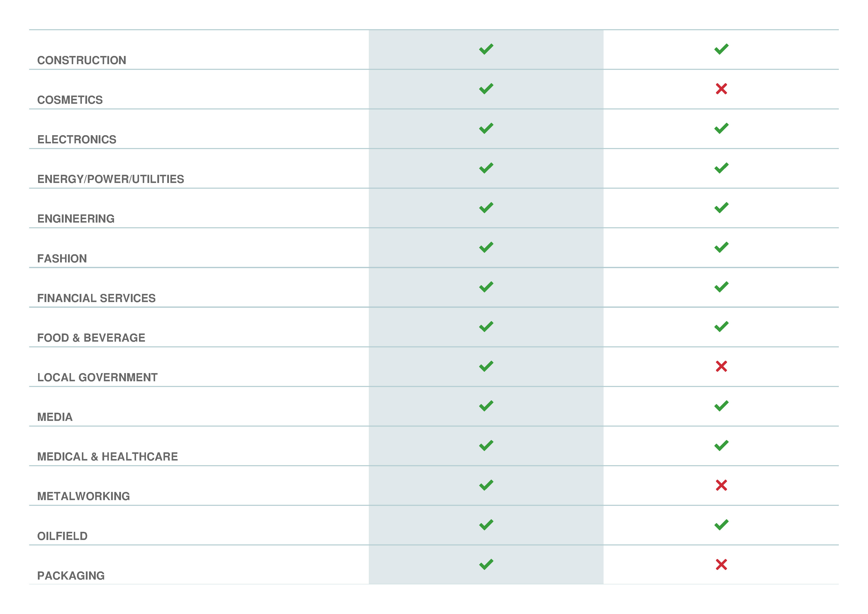
Task: Click Construction's green check in the shaded column
Action: 486,49
